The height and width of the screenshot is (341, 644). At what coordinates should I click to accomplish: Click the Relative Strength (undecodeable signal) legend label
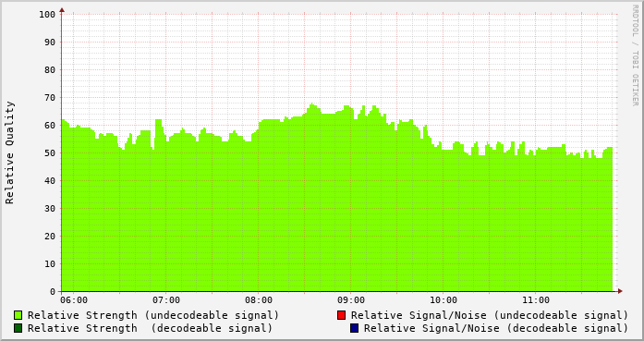tap(153, 315)
